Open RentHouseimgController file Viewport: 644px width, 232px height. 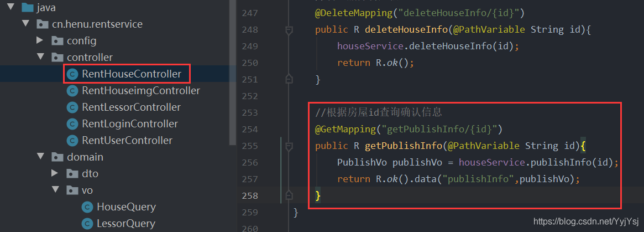point(141,90)
